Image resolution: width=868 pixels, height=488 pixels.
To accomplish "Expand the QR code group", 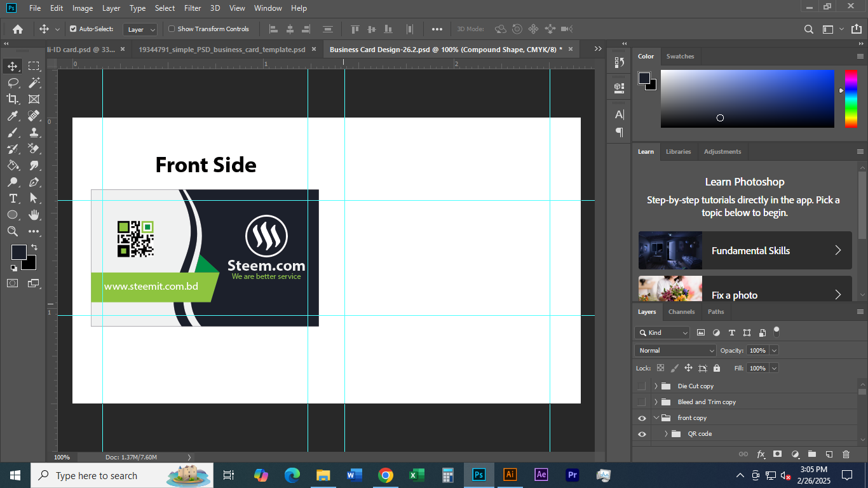I will (x=666, y=434).
